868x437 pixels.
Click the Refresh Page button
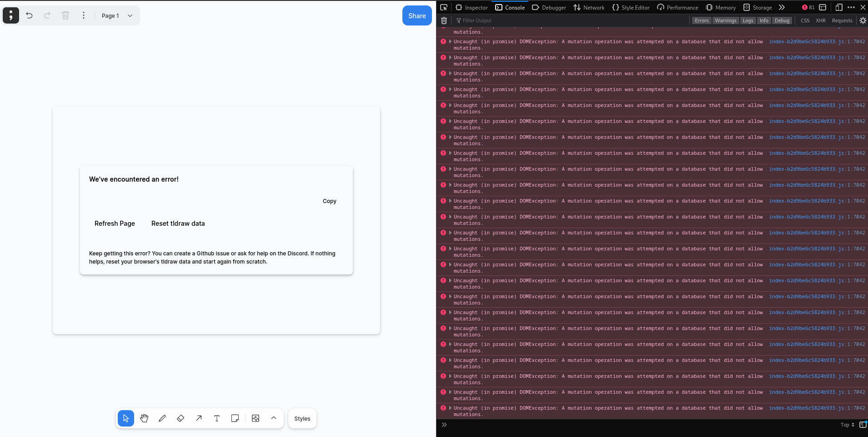[114, 223]
